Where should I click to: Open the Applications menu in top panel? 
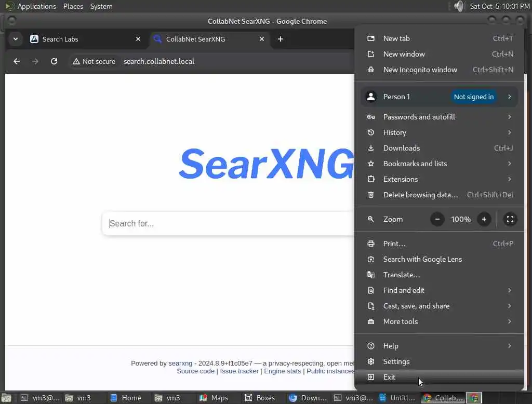(37, 6)
